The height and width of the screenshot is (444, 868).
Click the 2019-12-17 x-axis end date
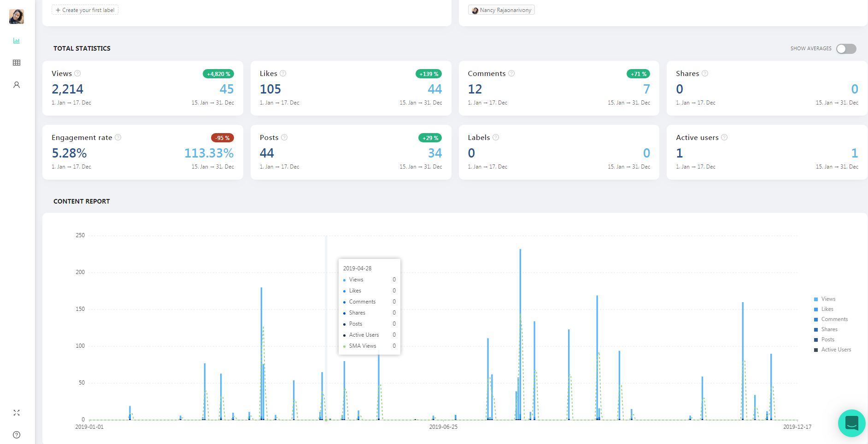point(797,427)
